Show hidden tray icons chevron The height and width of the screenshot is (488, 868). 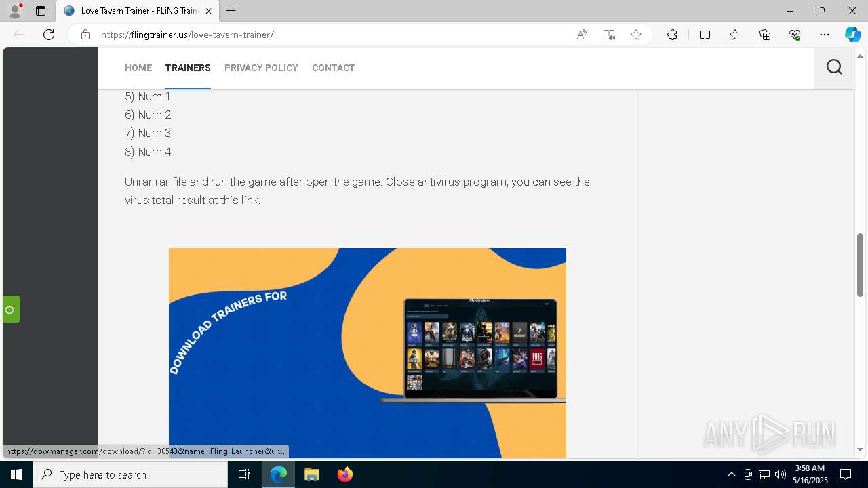point(731,474)
